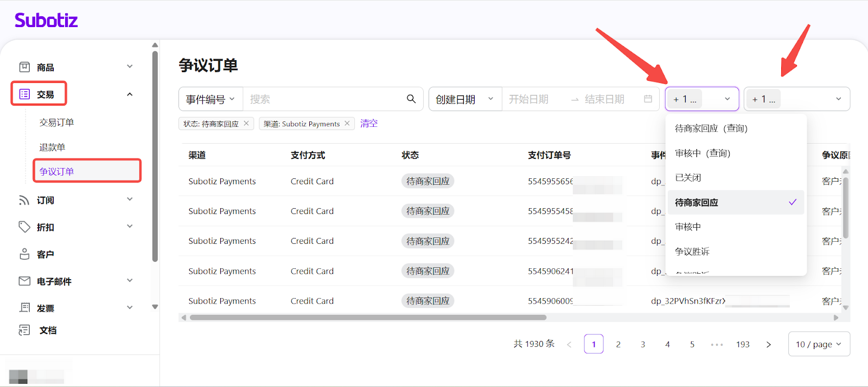Open 交易订单 in the sidebar
Image resolution: width=868 pixels, height=387 pixels.
tap(56, 122)
